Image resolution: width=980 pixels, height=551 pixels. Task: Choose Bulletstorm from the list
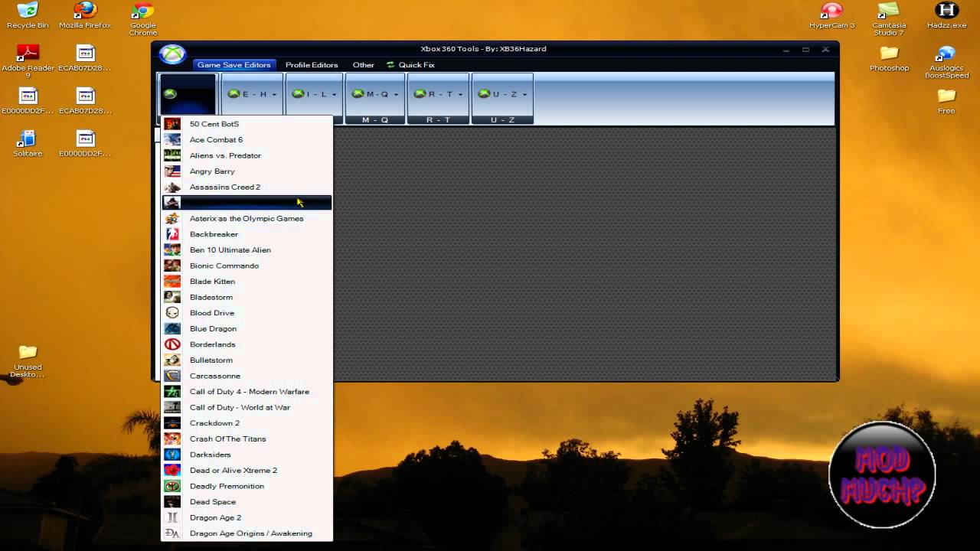click(x=247, y=360)
